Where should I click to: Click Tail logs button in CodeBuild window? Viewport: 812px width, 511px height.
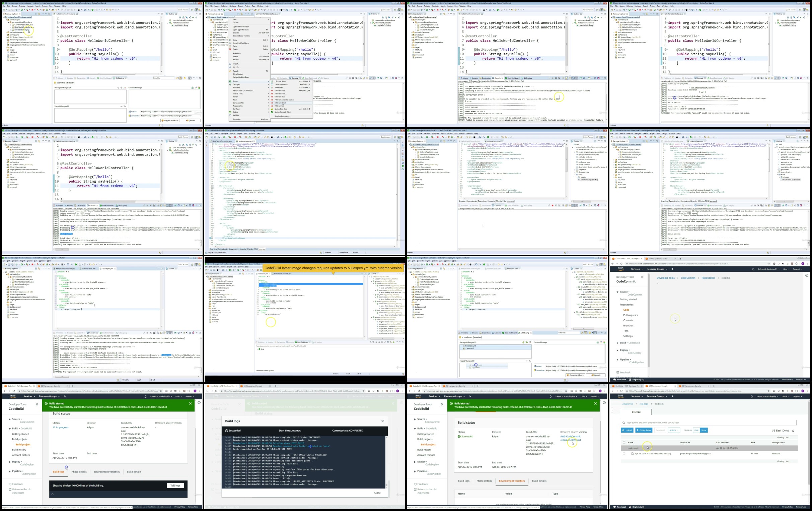pyautogui.click(x=175, y=486)
